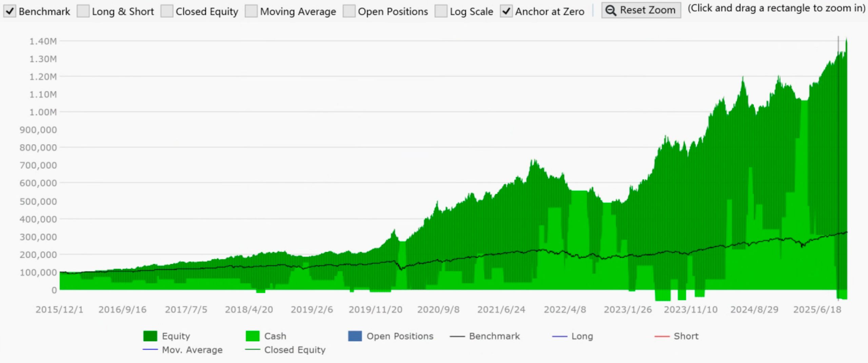Screen dimensions: 868x363
Task: Click the 1.00M y-axis label
Action: point(43,112)
